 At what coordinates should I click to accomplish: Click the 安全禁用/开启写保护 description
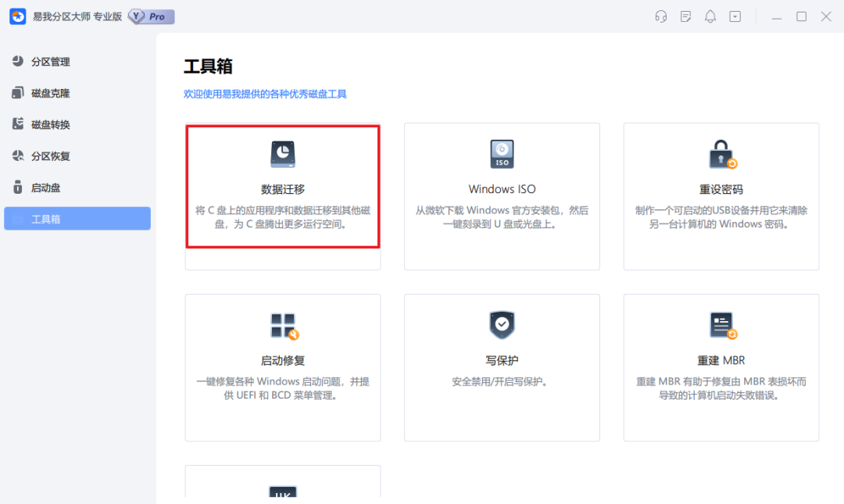500,382
